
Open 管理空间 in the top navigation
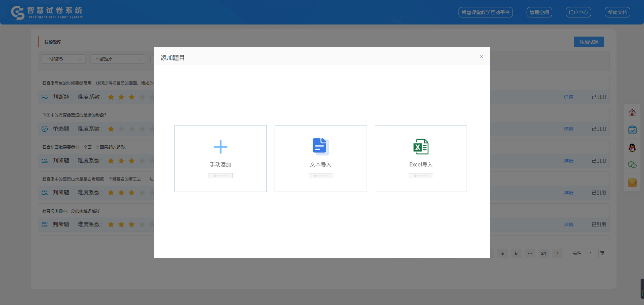(x=539, y=12)
